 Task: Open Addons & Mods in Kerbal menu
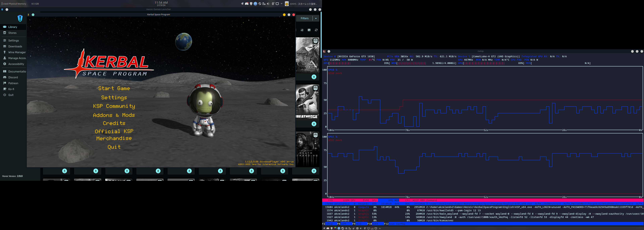(x=114, y=115)
